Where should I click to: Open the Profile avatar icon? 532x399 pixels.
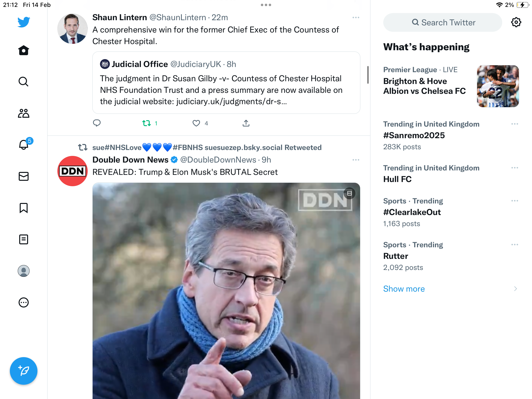(24, 271)
